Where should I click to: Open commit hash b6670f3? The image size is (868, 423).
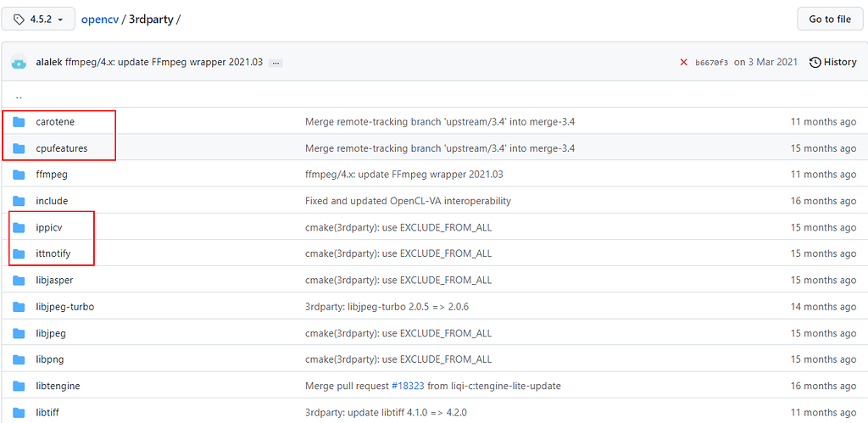point(712,63)
